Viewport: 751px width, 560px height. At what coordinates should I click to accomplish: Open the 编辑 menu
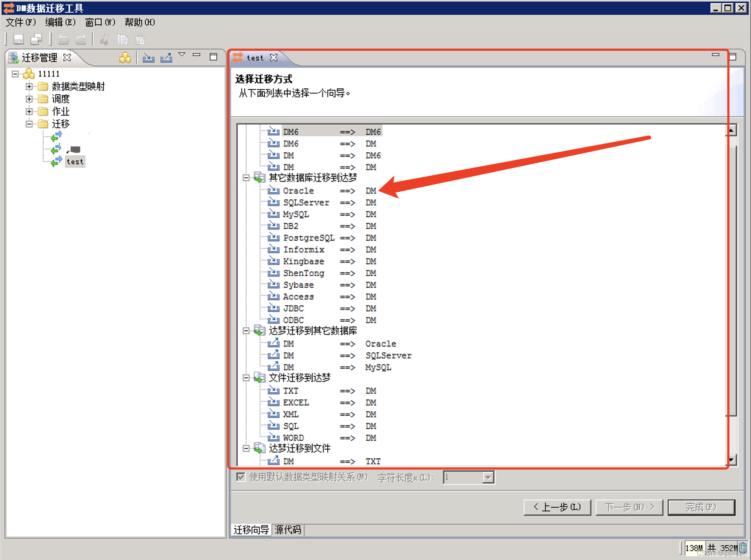tap(60, 22)
